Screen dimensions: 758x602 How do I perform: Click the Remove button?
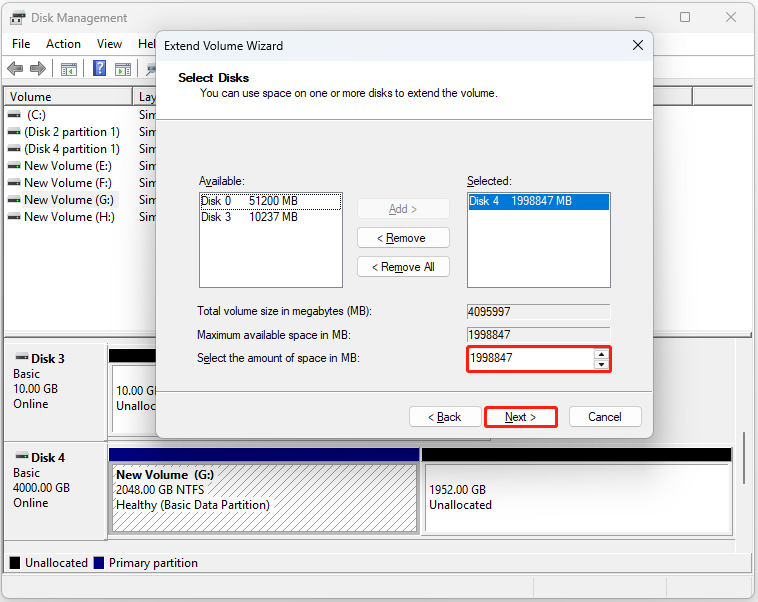403,238
